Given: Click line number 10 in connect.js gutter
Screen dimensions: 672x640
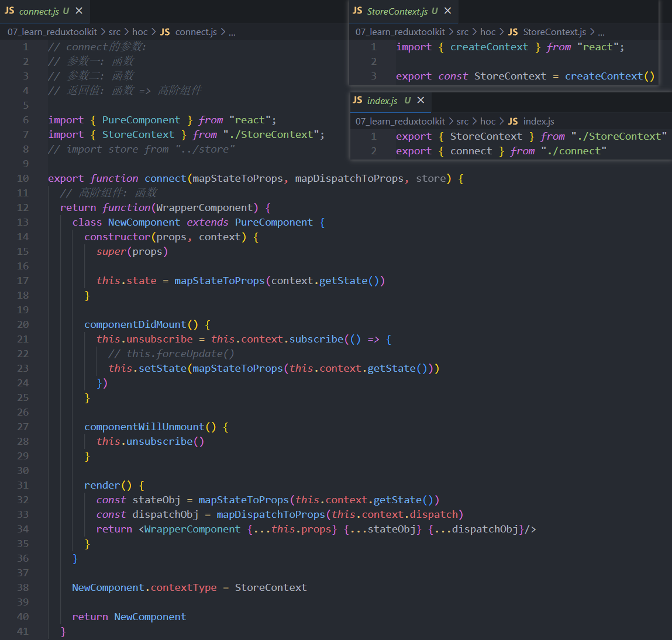Looking at the screenshot, I should [23, 179].
